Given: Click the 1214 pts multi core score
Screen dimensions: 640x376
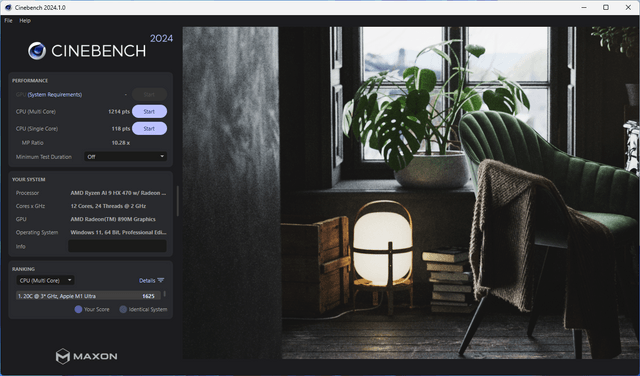Looking at the screenshot, I should pos(119,111).
